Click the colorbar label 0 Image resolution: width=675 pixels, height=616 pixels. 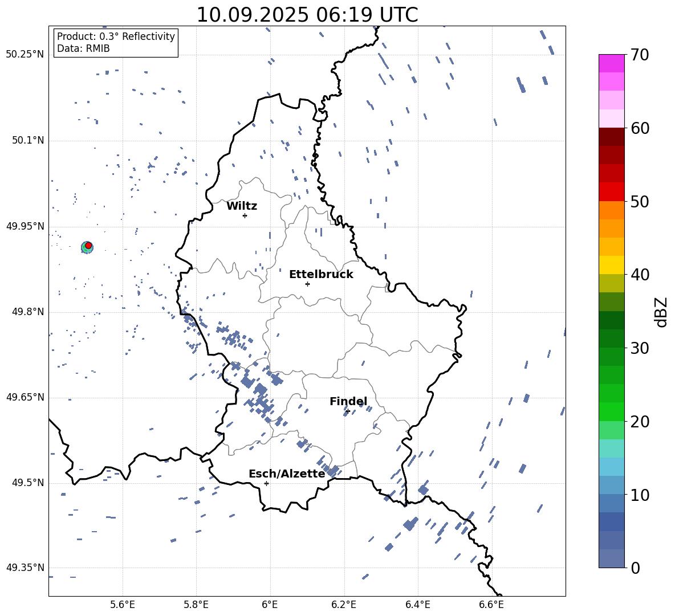click(636, 568)
